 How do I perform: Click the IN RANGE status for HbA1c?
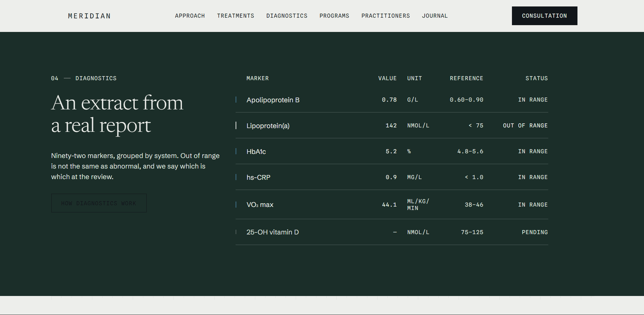[533, 152]
